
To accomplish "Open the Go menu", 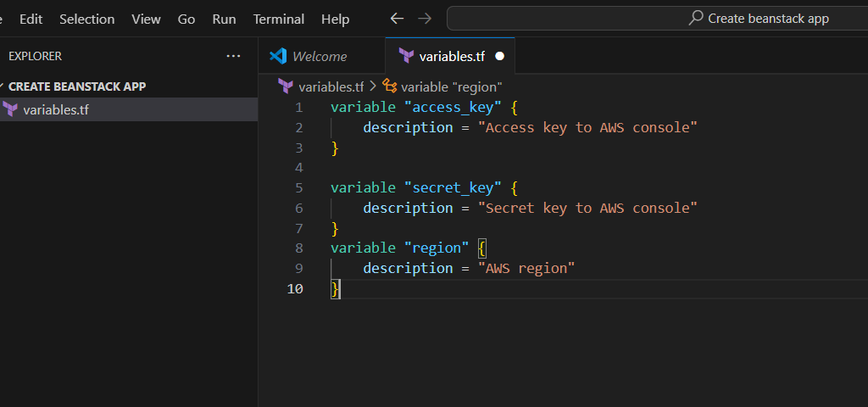I will click(x=186, y=19).
